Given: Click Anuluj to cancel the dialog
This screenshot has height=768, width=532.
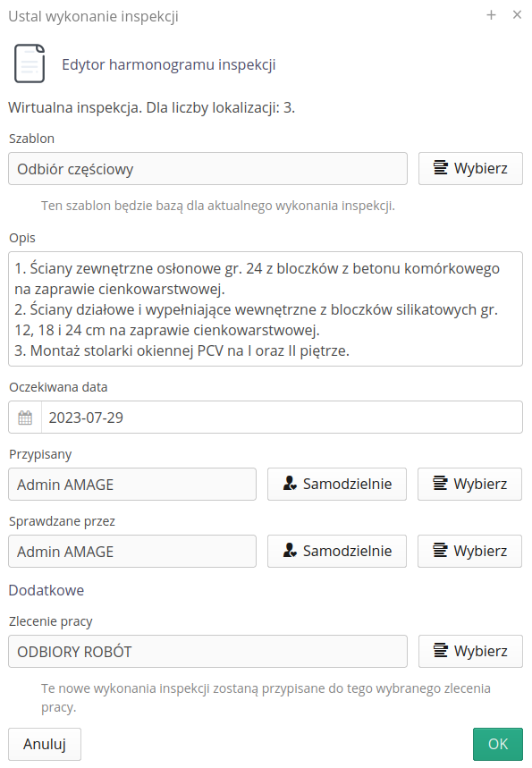Looking at the screenshot, I should (x=44, y=744).
